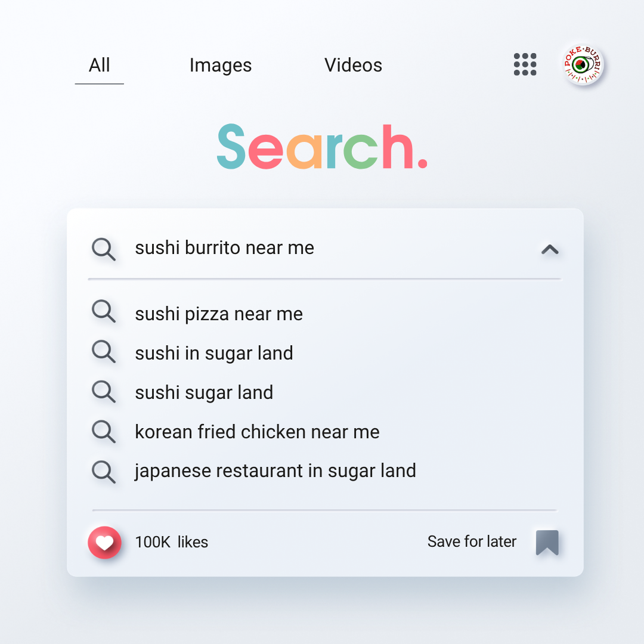
Task: Click the bookmark save icon
Action: 547,543
